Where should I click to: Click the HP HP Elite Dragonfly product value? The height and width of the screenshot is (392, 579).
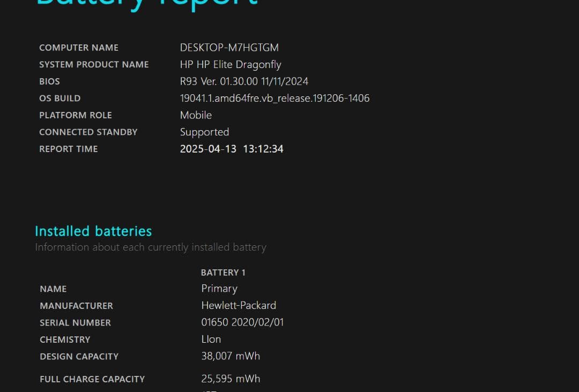[231, 64]
